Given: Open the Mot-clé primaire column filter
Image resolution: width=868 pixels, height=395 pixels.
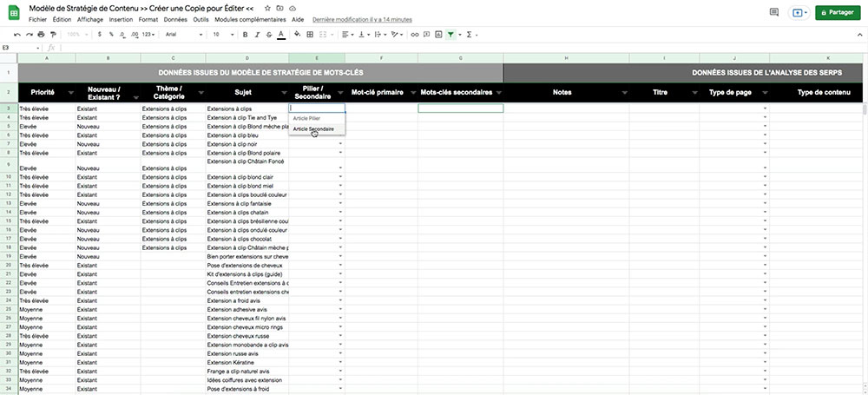Looking at the screenshot, I should click(413, 93).
